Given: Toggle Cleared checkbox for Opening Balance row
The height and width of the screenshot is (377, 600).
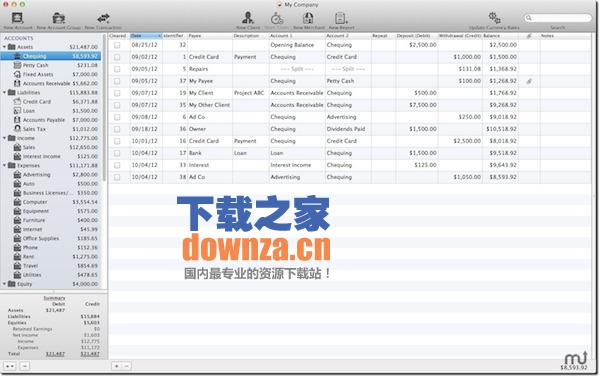Looking at the screenshot, I should click(117, 45).
